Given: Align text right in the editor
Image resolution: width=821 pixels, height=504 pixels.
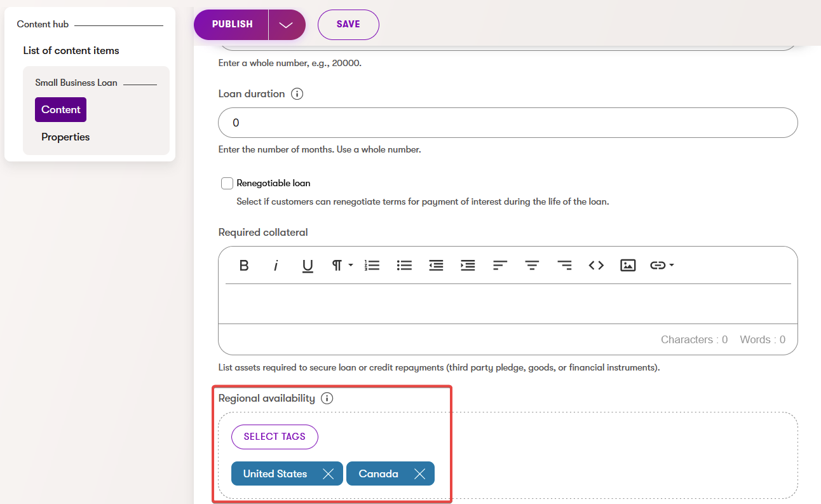Looking at the screenshot, I should tap(564, 266).
